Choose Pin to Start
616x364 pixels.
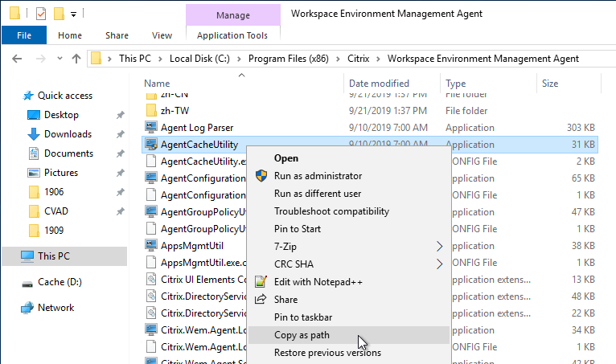pyautogui.click(x=349, y=229)
